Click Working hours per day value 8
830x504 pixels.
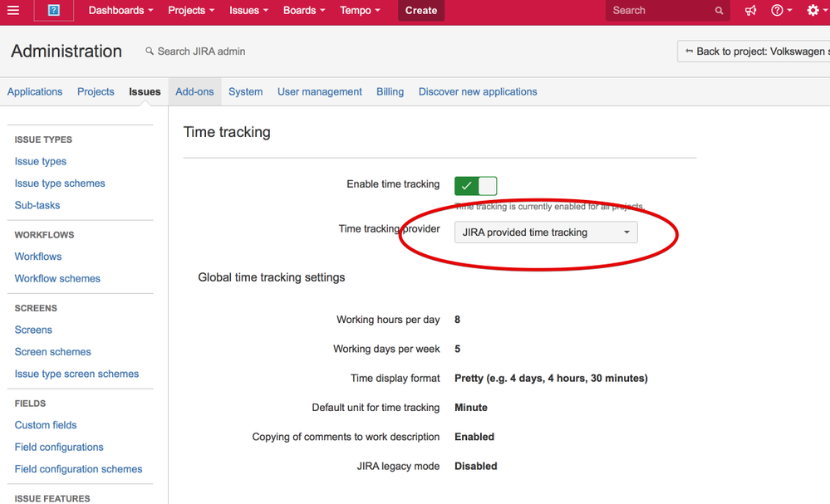pyautogui.click(x=457, y=320)
